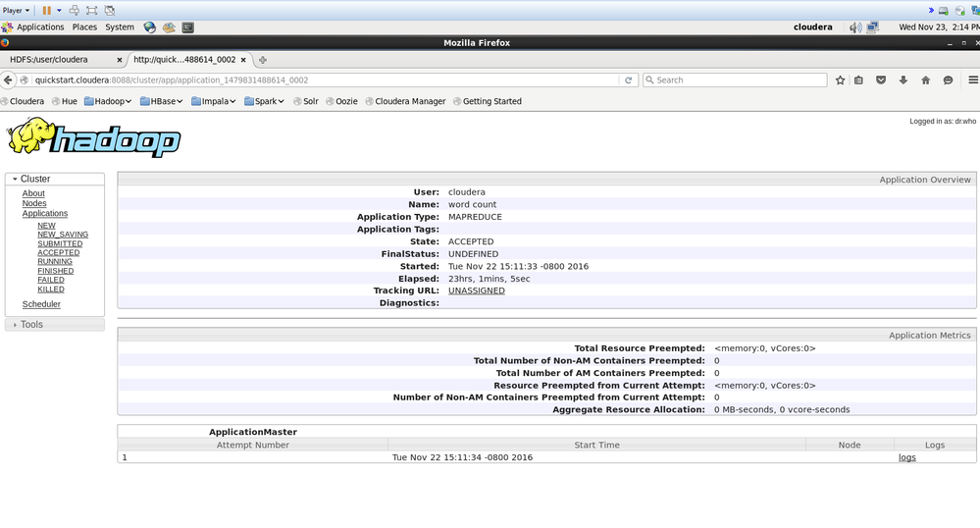Click the volume speaker icon in the panel
This screenshot has width=980, height=528.
coord(855,27)
